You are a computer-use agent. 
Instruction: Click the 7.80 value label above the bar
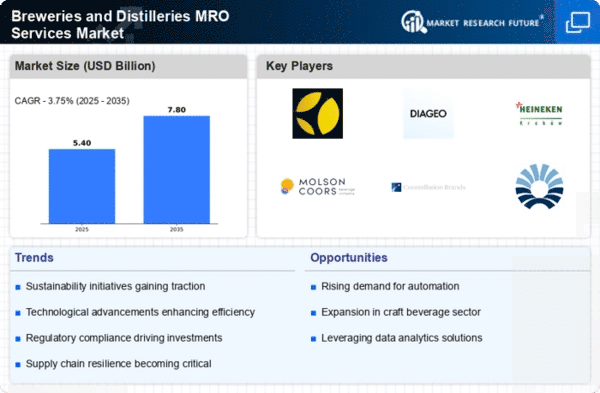point(176,110)
